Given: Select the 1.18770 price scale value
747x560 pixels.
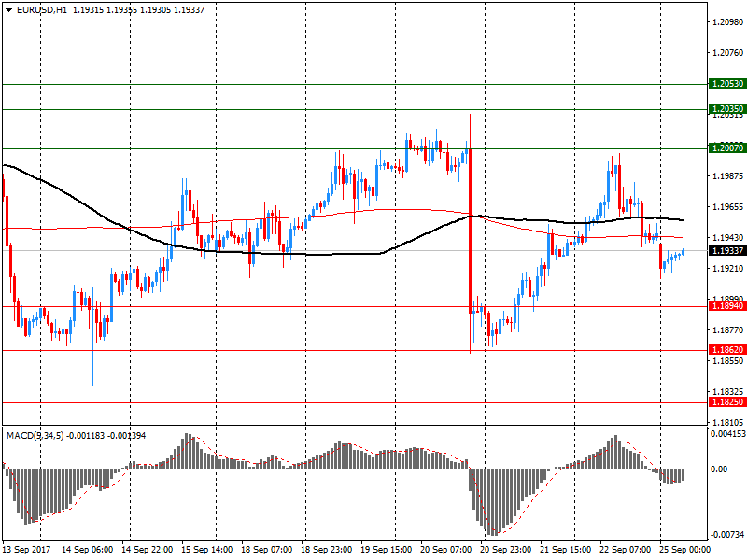Looking at the screenshot, I should tap(727, 330).
